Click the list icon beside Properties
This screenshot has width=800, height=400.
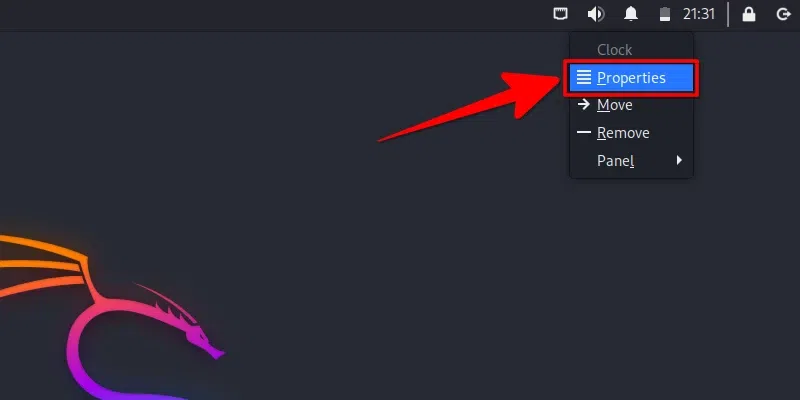(584, 78)
